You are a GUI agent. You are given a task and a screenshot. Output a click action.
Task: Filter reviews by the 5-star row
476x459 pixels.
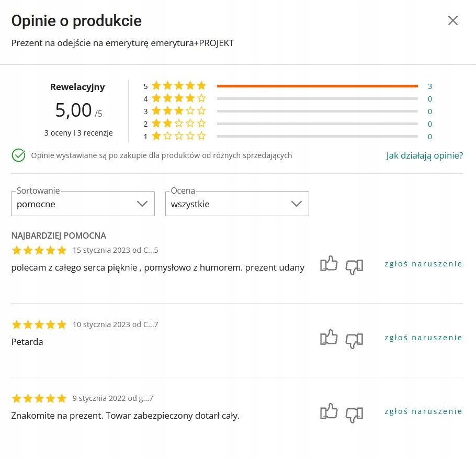(179, 86)
